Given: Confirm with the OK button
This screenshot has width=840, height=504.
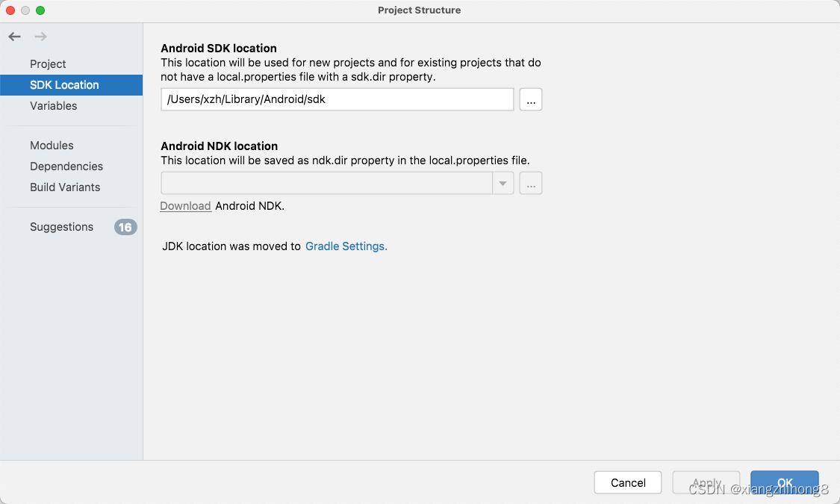Looking at the screenshot, I should click(784, 482).
